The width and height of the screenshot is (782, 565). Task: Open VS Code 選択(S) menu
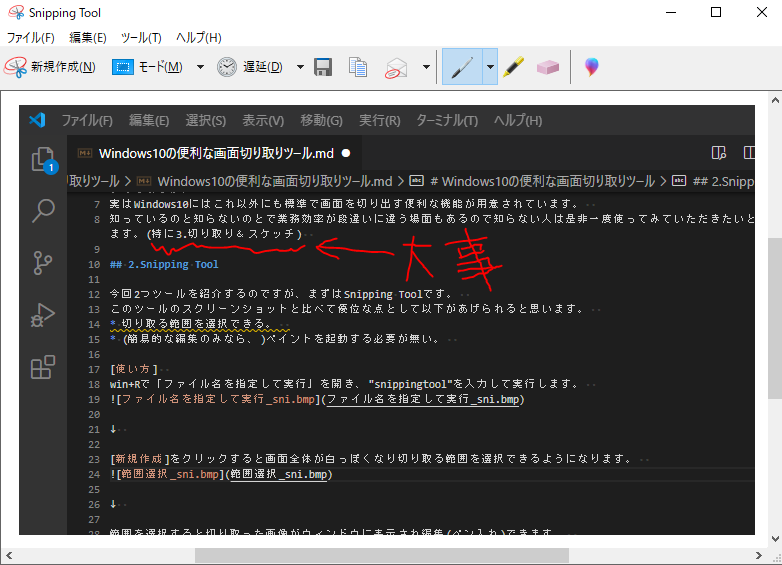pyautogui.click(x=205, y=121)
